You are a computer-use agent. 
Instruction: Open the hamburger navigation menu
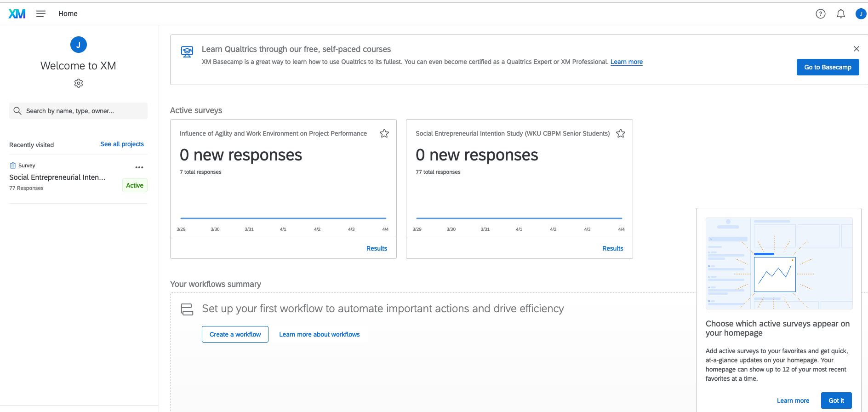coord(41,14)
